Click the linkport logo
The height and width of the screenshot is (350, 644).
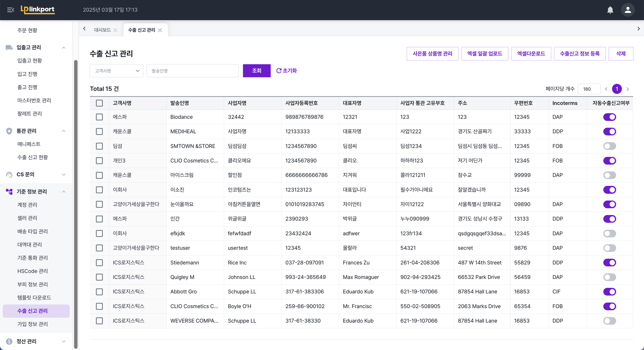[x=38, y=10]
